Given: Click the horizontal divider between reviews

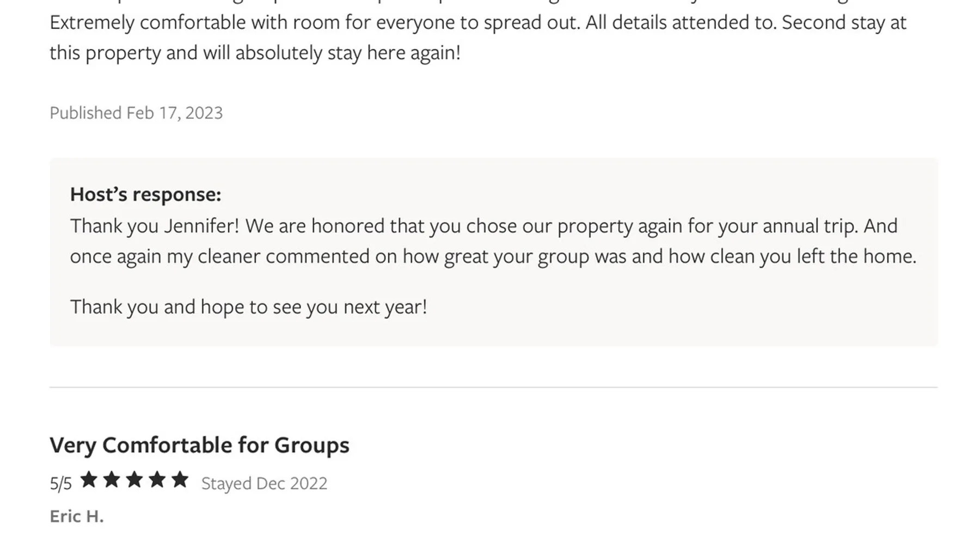Looking at the screenshot, I should pyautogui.click(x=493, y=387).
